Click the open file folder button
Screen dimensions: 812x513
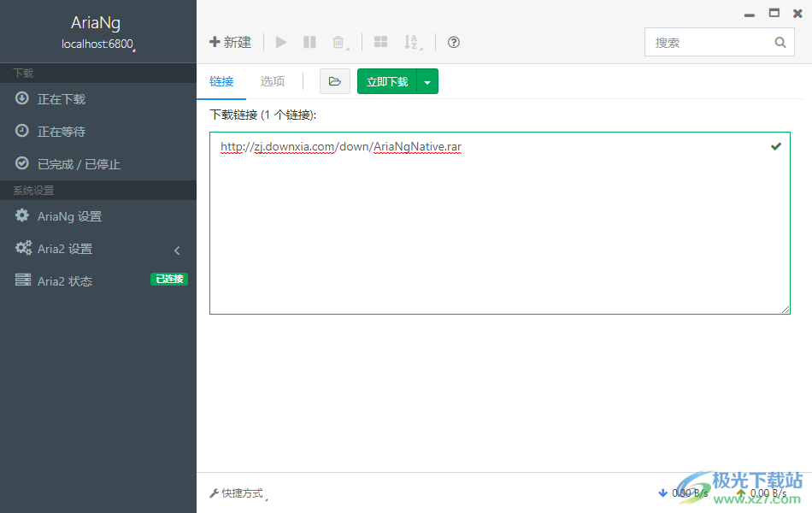pos(335,81)
